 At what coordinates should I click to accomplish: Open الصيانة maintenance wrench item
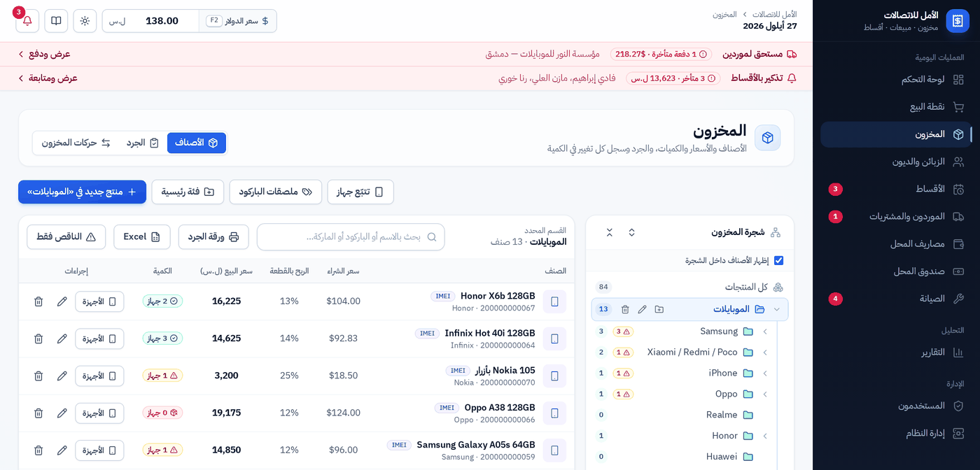(x=896, y=299)
